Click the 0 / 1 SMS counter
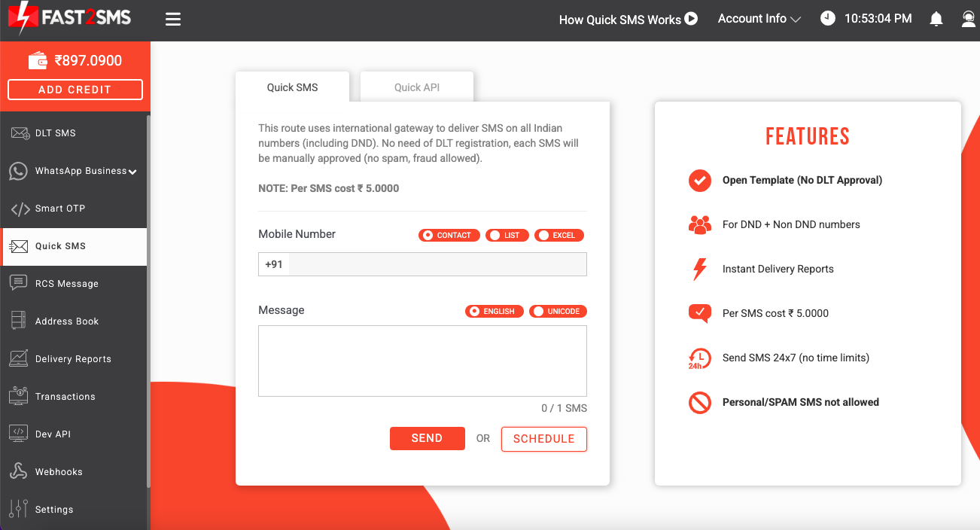Image resolution: width=980 pixels, height=530 pixels. click(x=564, y=408)
